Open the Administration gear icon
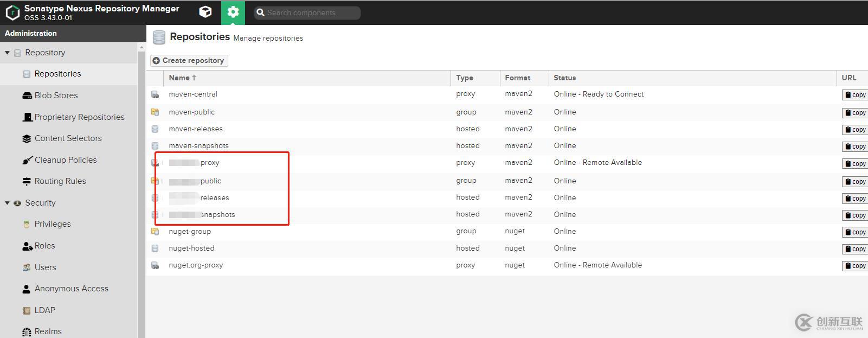This screenshot has width=868, height=338. [233, 12]
